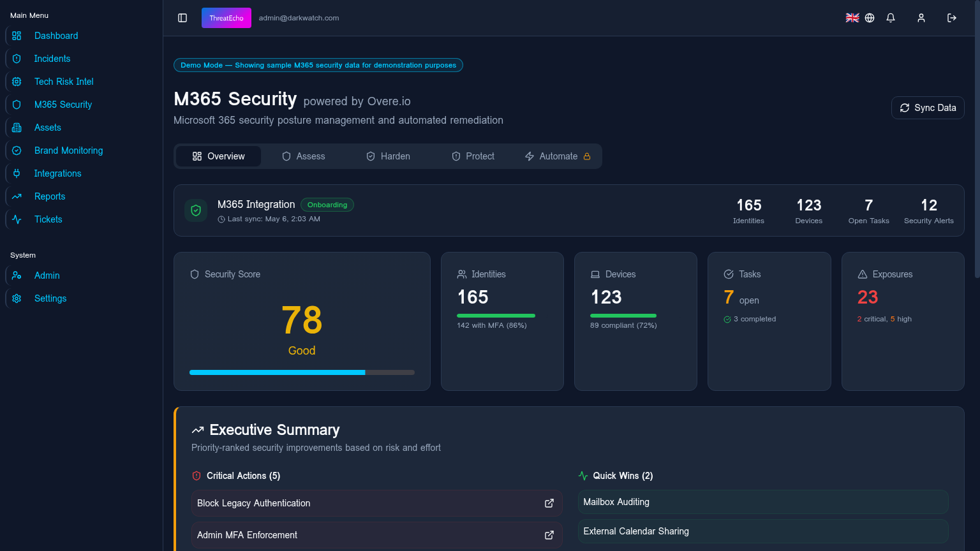
Task: Open notifications bell icon
Action: point(891,18)
